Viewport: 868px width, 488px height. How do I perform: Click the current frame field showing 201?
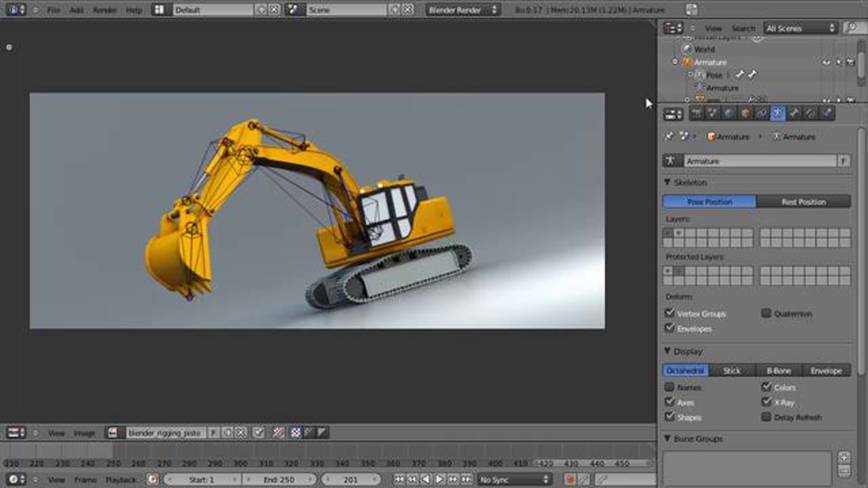[x=350, y=480]
